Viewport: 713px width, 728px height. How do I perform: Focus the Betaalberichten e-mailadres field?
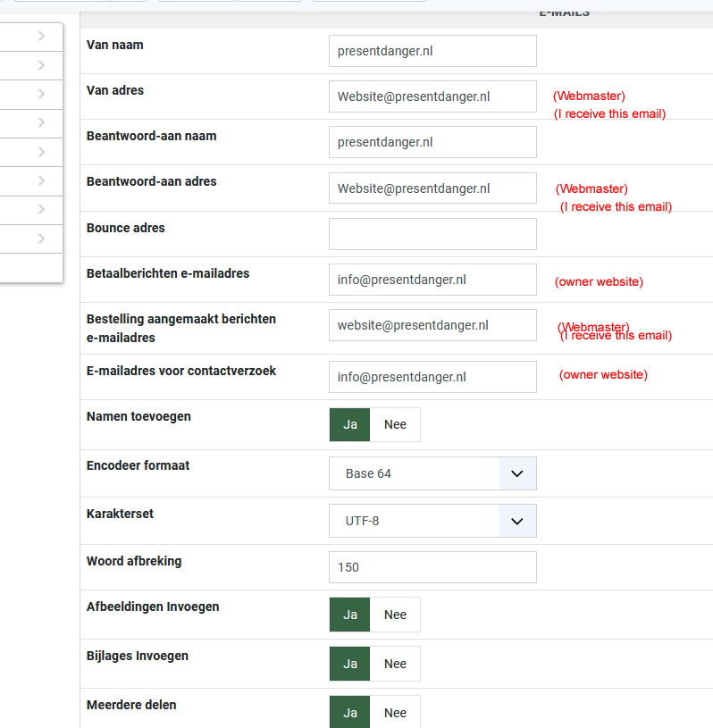(432, 280)
